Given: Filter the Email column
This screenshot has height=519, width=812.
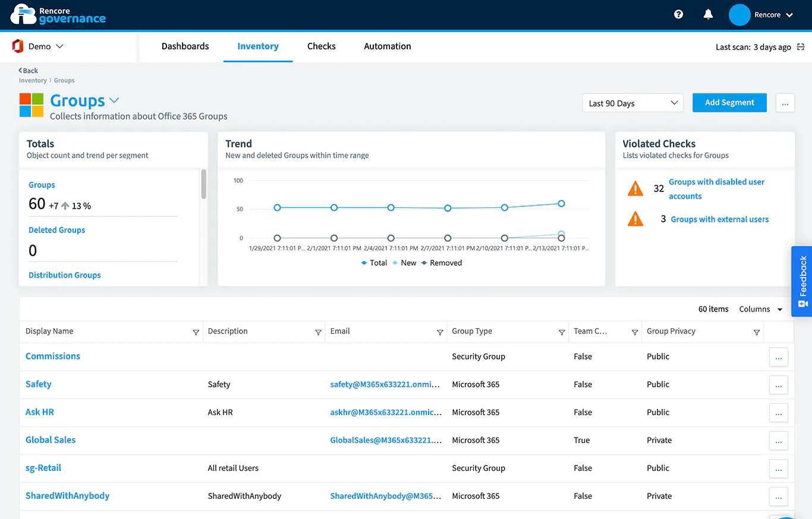Looking at the screenshot, I should pyautogui.click(x=440, y=332).
